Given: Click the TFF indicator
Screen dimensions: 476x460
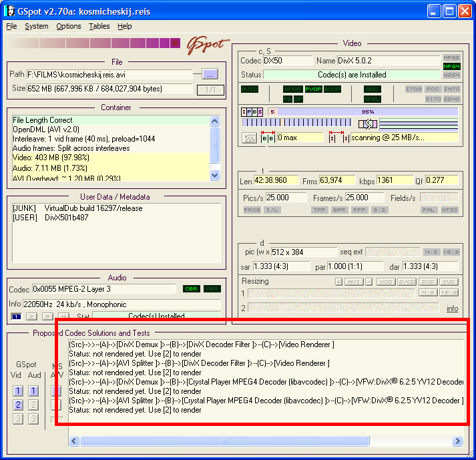Looking at the screenshot, I should 319,210.
